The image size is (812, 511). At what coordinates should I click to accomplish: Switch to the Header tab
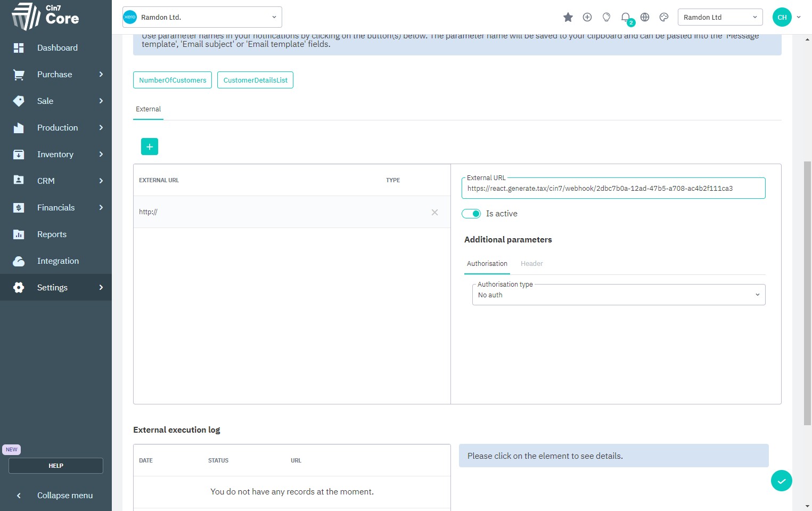coord(531,264)
